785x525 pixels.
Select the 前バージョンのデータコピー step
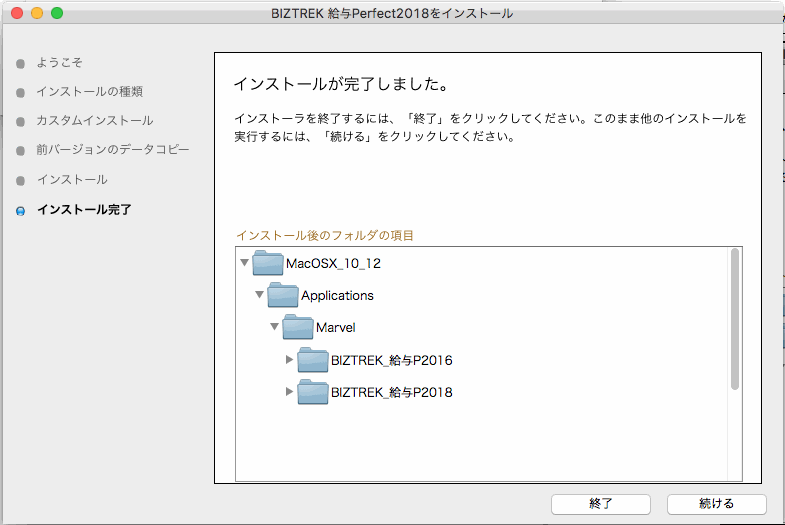pyautogui.click(x=112, y=150)
